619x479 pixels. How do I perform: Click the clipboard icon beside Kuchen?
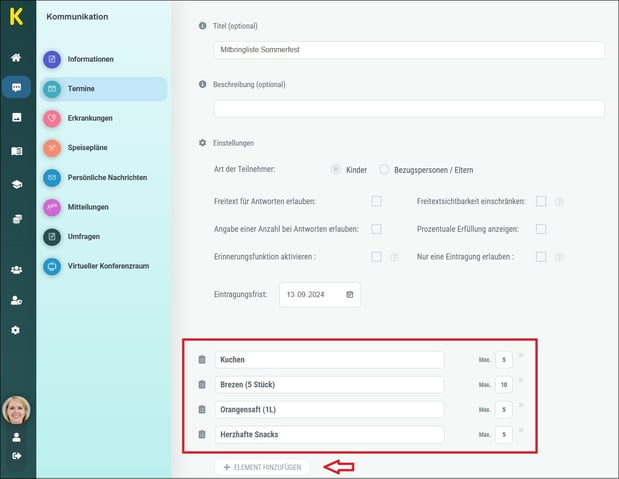coord(202,359)
